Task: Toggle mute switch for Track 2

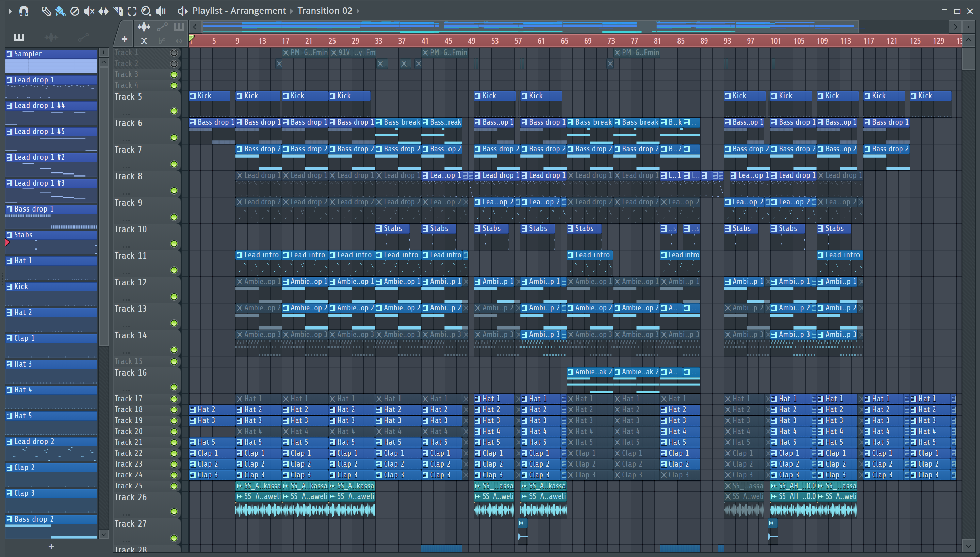Action: (x=174, y=64)
